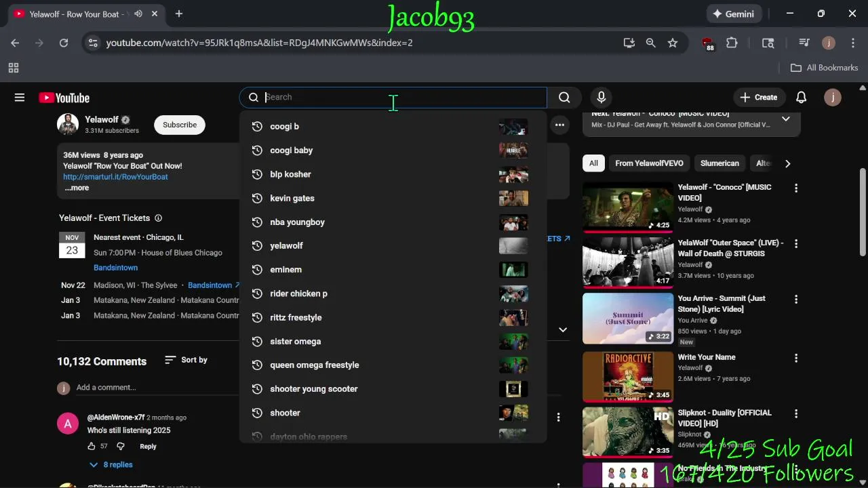Viewport: 868px width, 488px height.
Task: Like the AldenWrone comment
Action: [92, 446]
